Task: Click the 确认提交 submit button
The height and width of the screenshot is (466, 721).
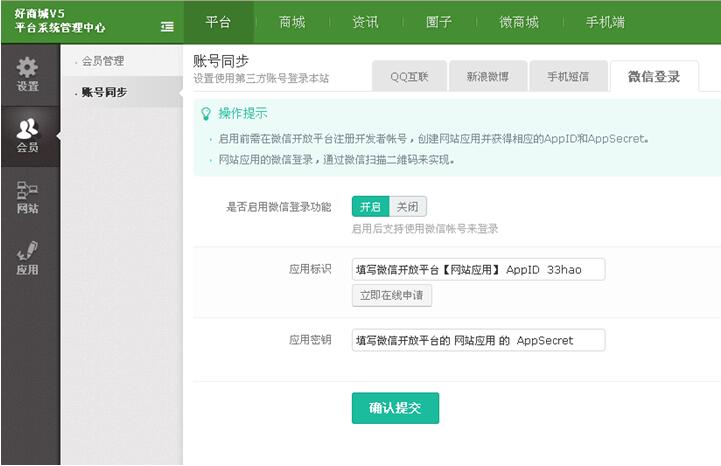Action: point(395,408)
